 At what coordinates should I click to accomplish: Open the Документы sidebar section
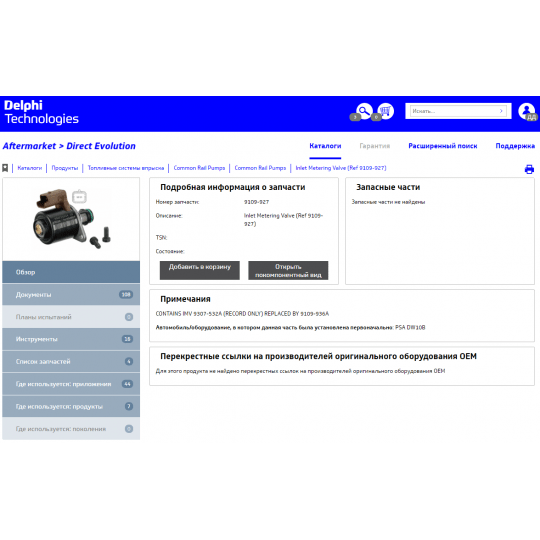point(71,294)
